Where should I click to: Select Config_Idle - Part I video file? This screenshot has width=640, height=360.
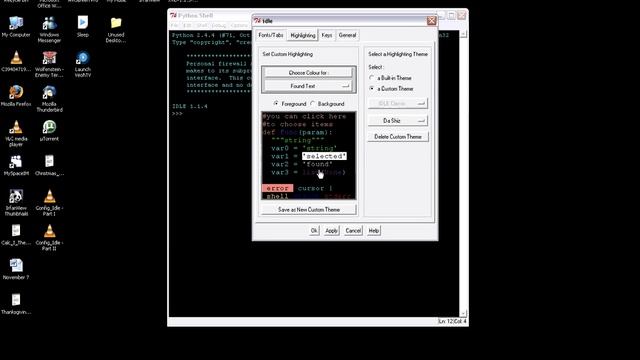(x=49, y=202)
